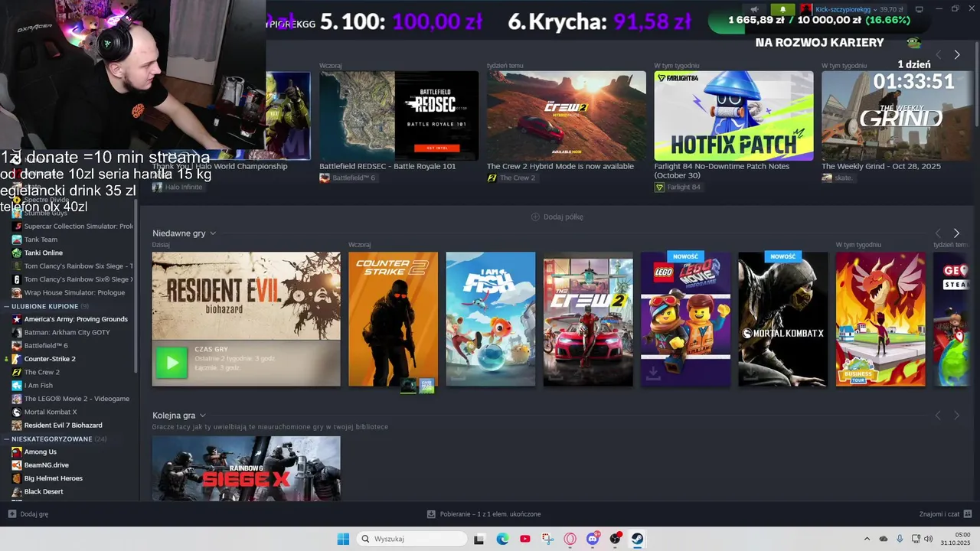The height and width of the screenshot is (551, 980).
Task: Open Among Us from sidebar icon
Action: pyautogui.click(x=17, y=452)
